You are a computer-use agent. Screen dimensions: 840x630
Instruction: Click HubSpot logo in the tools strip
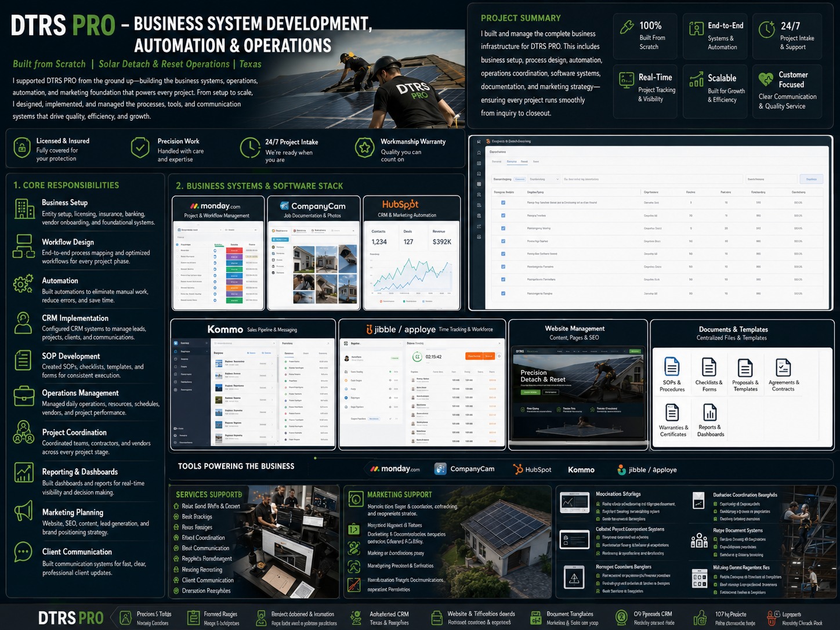click(532, 469)
